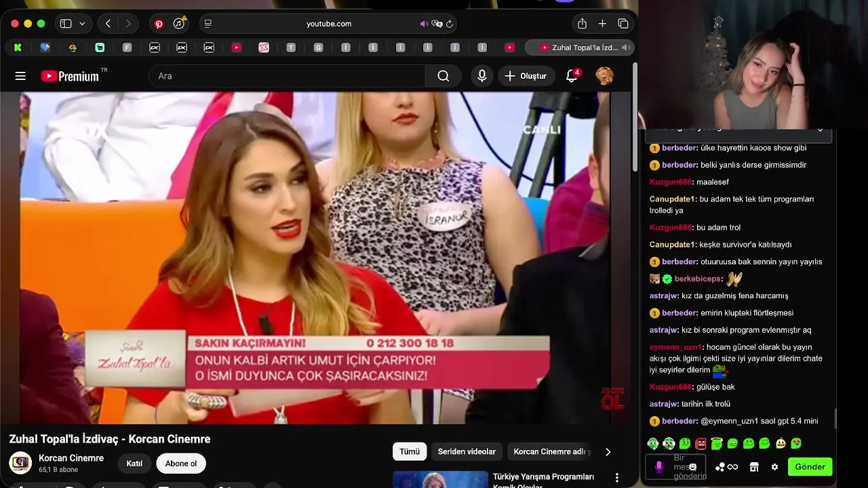This screenshot has width=868, height=488.
Task: Open the YouTube hamburger guide menu
Action: [20, 76]
